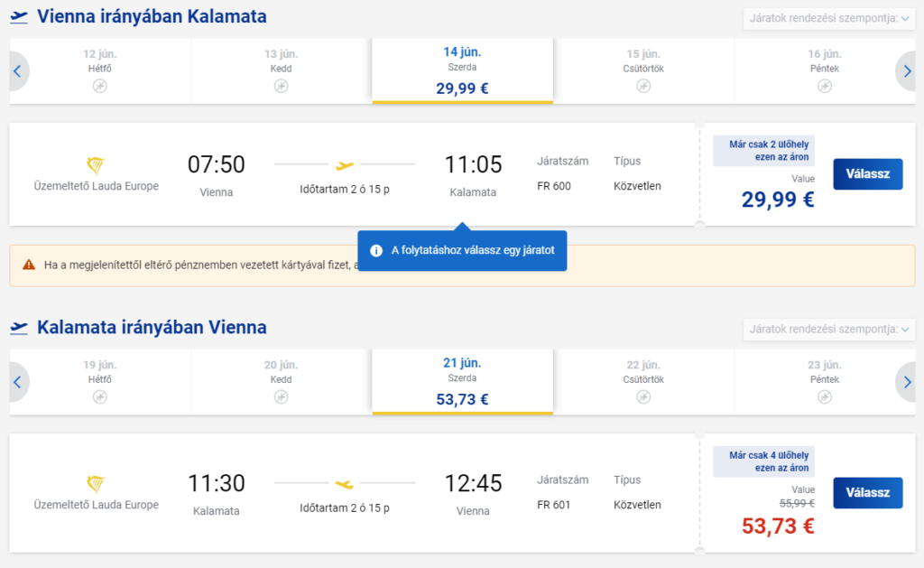Screen dimensions: 924x568
Task: Click the departing plane icon beside Vienna irányában Kalamata
Action: (19, 16)
